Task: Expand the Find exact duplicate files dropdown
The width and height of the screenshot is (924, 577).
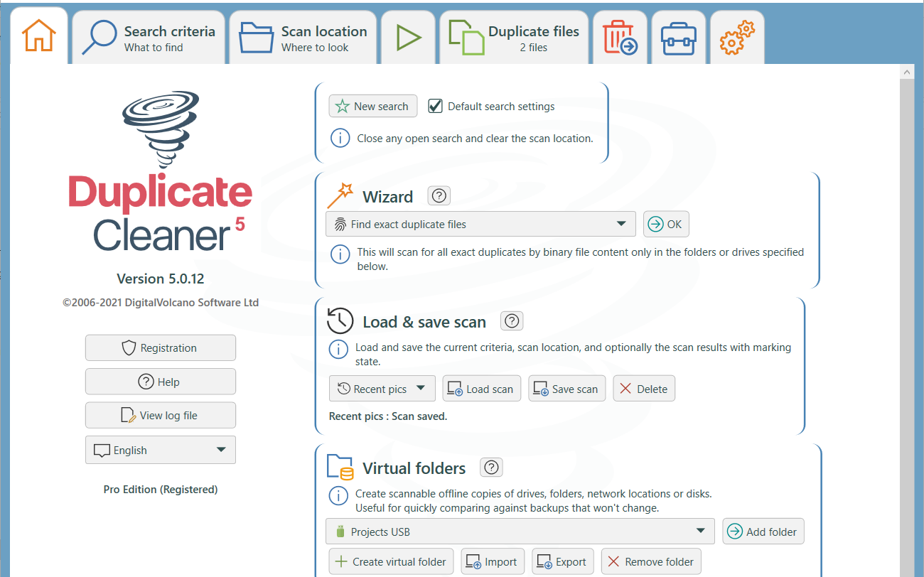Action: (480, 224)
